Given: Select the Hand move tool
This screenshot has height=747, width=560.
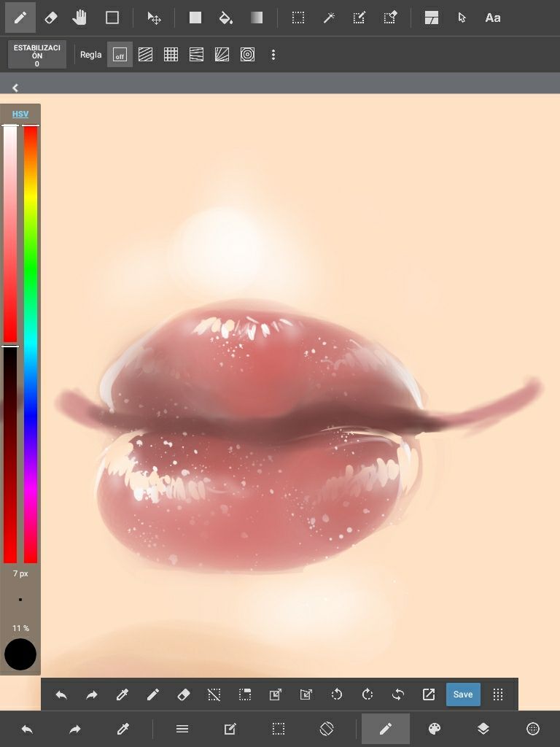Looking at the screenshot, I should 79,18.
